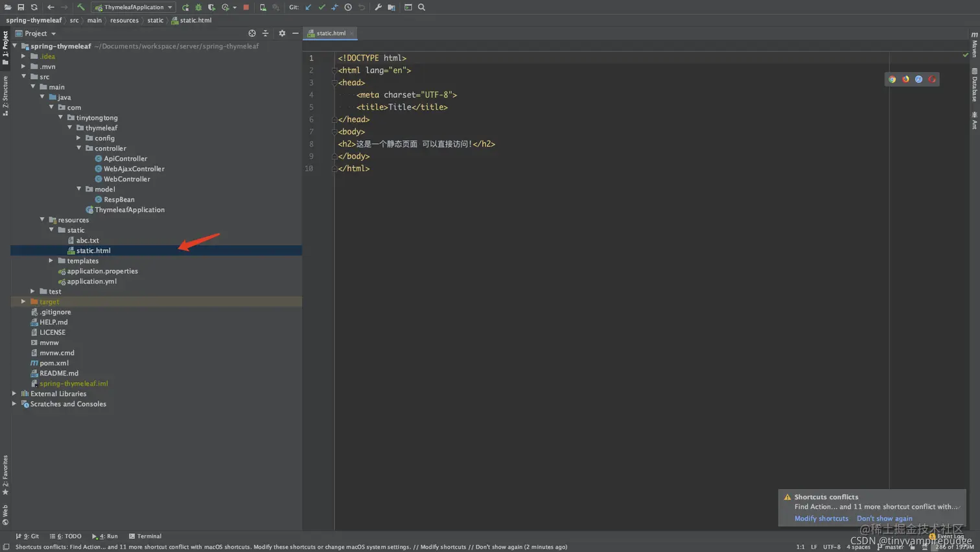Click the Synchronize refresh icon

click(x=34, y=7)
